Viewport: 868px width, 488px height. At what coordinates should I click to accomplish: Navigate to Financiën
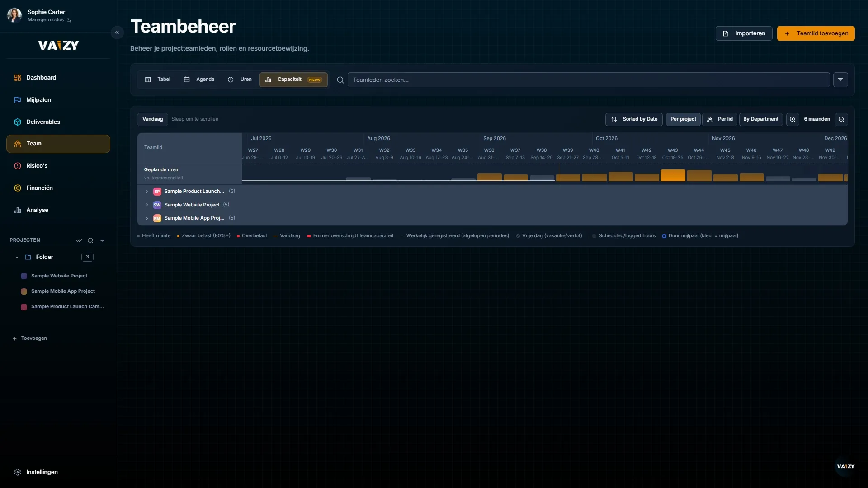coord(58,188)
